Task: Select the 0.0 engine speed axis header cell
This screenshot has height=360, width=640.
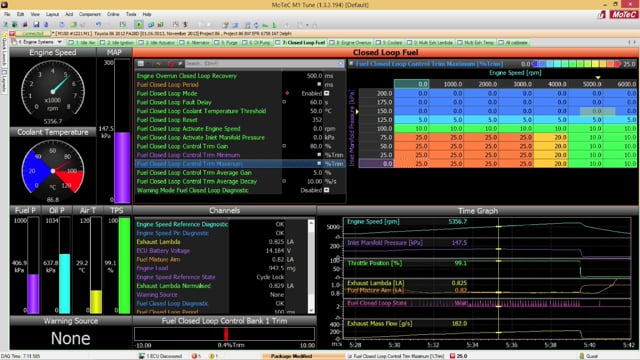Action: pyautogui.click(x=411, y=84)
